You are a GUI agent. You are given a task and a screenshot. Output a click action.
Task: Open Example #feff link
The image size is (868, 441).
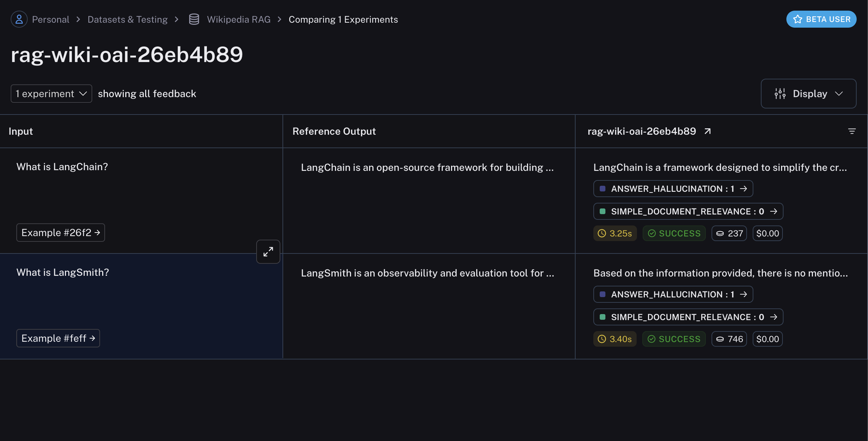click(x=58, y=338)
